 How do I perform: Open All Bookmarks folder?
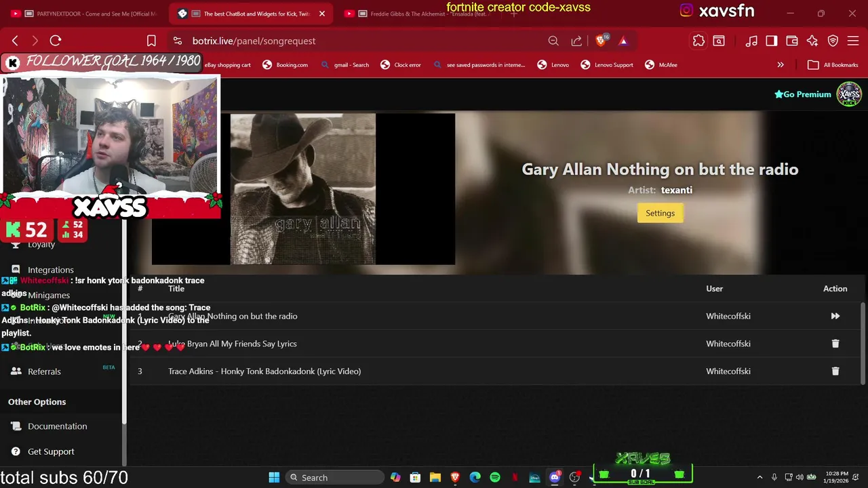click(x=833, y=65)
